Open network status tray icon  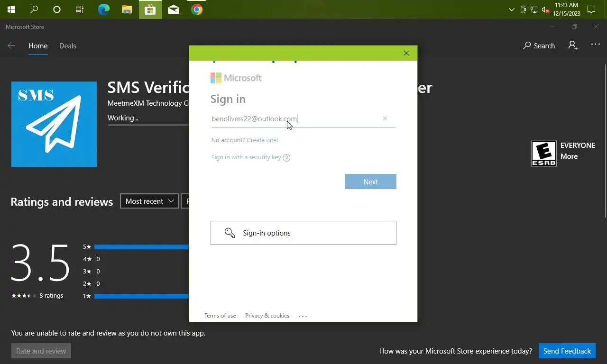point(534,9)
